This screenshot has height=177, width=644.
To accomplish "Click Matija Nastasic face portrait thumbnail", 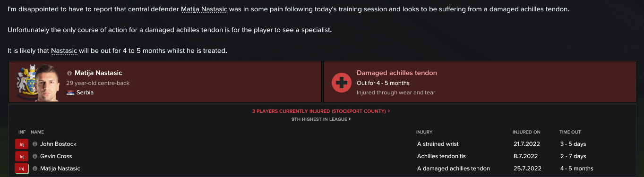I will pos(49,84).
